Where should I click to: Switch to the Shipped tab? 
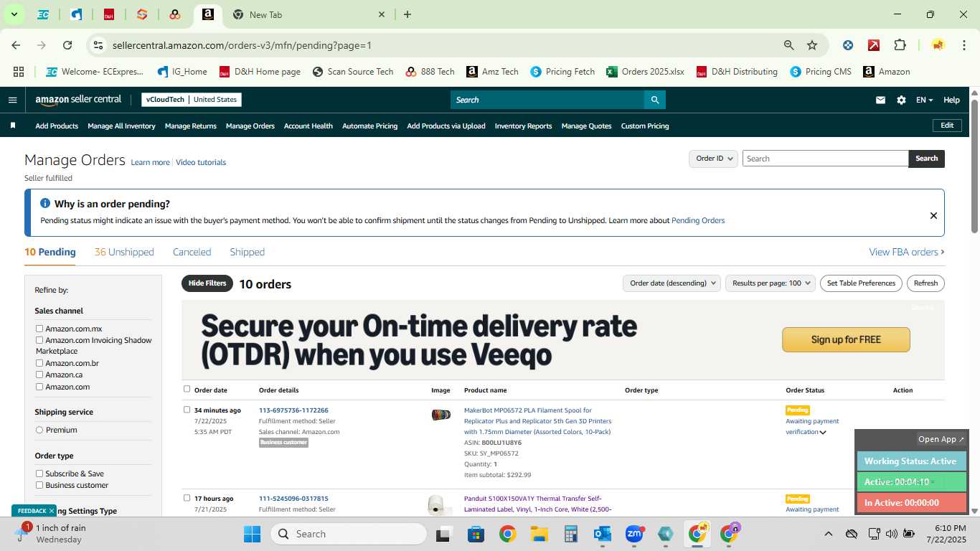tap(247, 252)
